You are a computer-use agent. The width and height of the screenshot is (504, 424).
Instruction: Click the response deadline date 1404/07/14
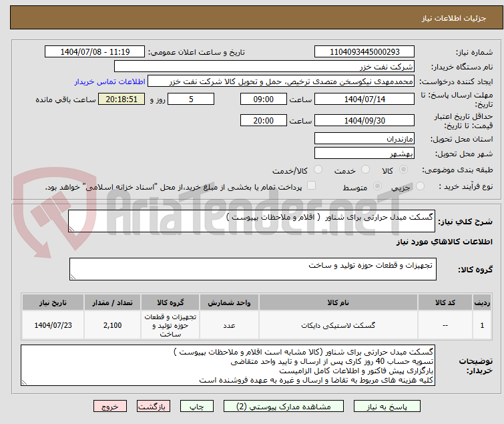pyautogui.click(x=364, y=99)
